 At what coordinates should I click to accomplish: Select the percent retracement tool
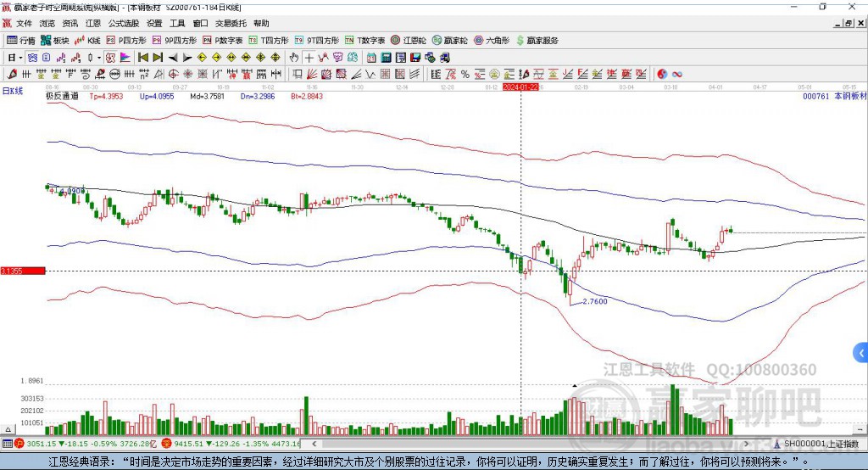(x=465, y=74)
